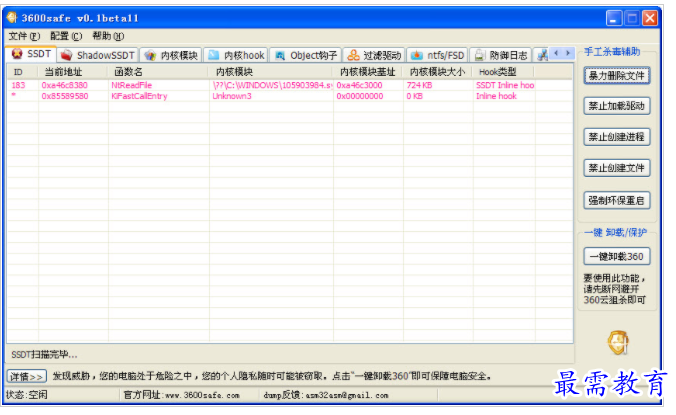The height and width of the screenshot is (415, 676).
Task: Sort by the 内核模块 column header
Action: (271, 72)
